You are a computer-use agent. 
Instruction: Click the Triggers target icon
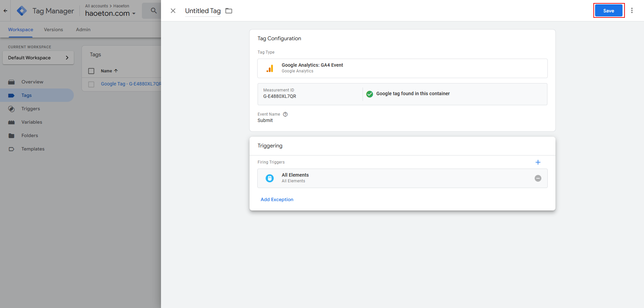pos(11,109)
